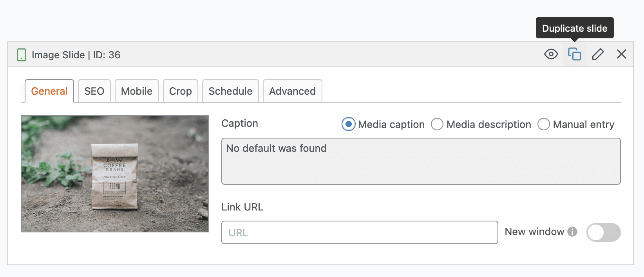Open the SEO tab
This screenshot has height=277, width=644.
[x=94, y=91]
